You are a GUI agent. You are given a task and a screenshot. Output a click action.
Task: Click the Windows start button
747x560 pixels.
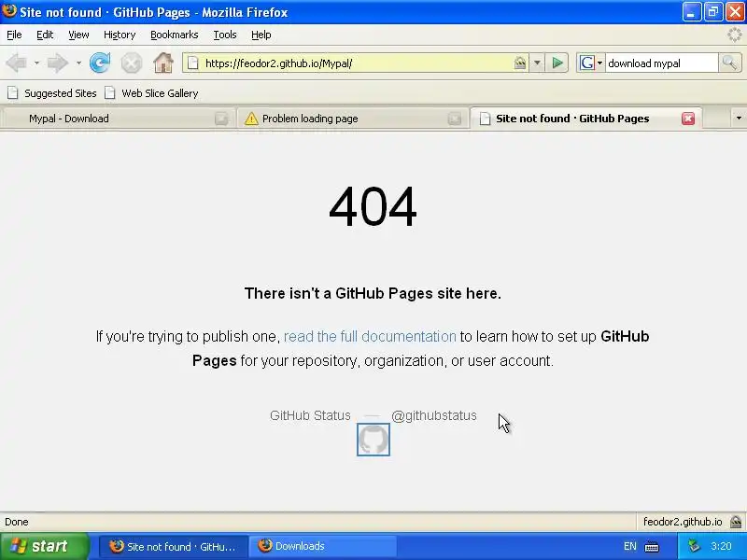point(45,546)
